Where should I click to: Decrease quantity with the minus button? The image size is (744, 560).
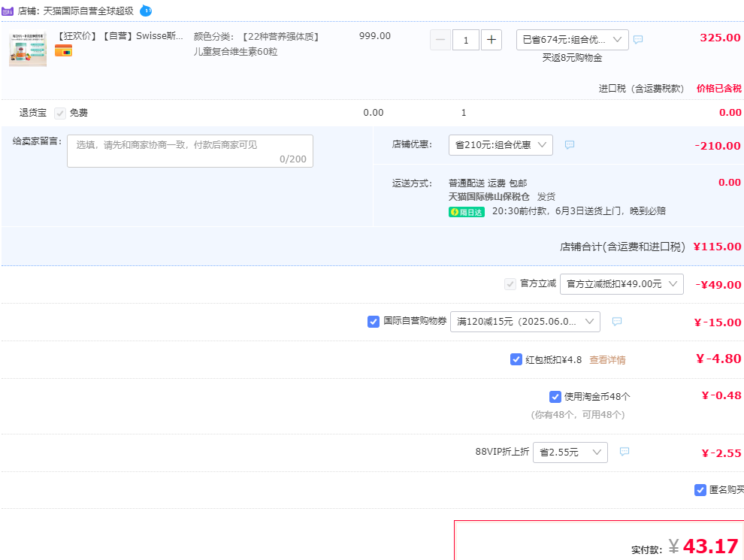tap(440, 40)
